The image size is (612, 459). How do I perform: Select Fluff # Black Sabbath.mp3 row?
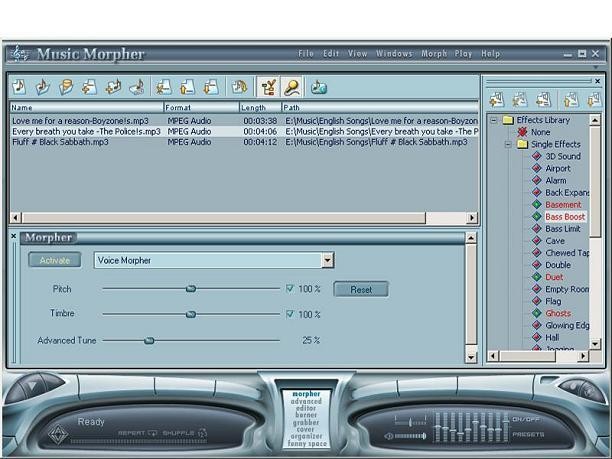point(244,142)
